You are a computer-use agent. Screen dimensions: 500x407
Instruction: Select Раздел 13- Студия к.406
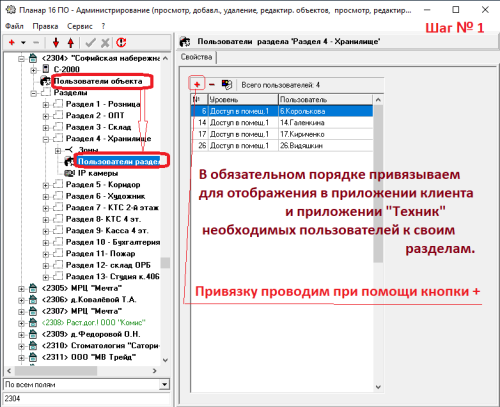(113, 277)
